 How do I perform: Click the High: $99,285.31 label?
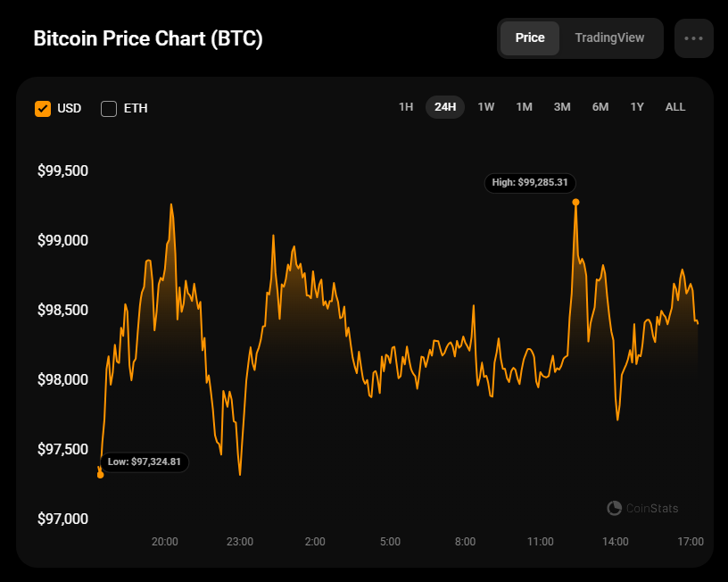click(530, 183)
